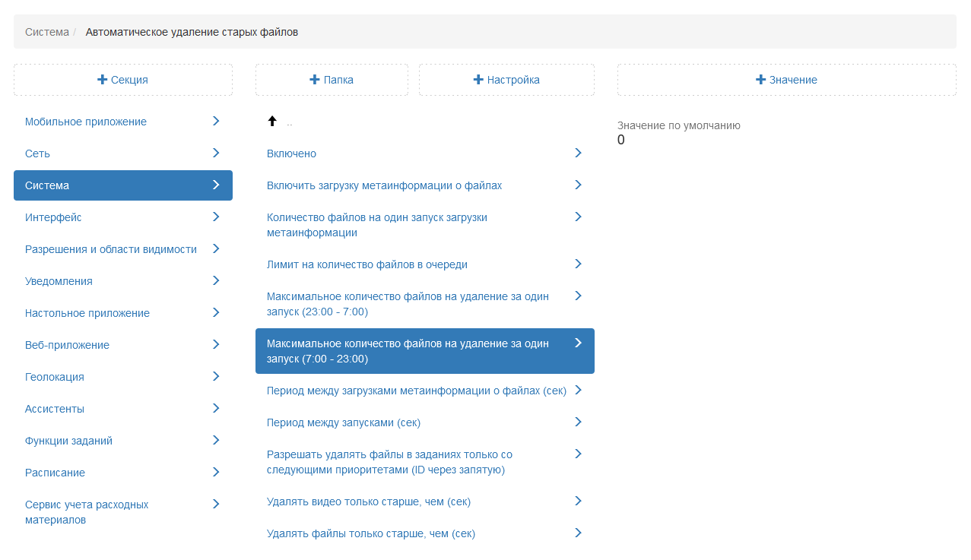The image size is (971, 560).
Task: Click the Система breadcrumb link
Action: 46,32
